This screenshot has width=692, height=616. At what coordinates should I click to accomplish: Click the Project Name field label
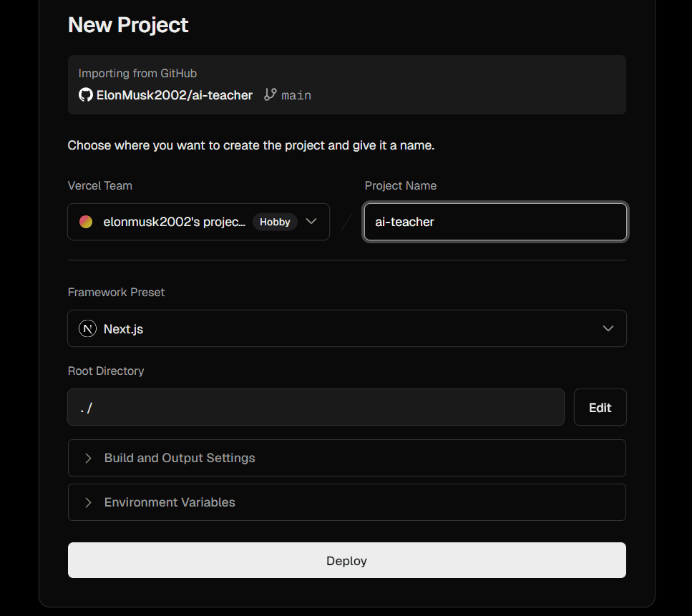[401, 185]
